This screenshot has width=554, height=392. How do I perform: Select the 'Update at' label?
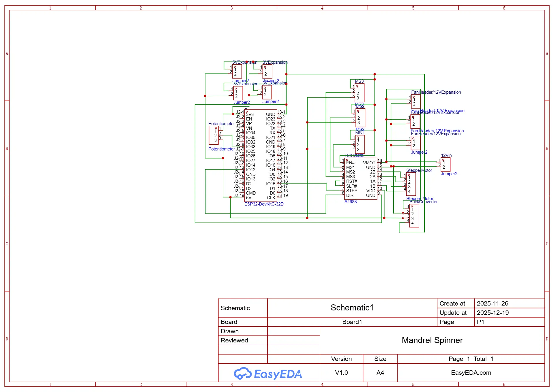[x=453, y=313]
